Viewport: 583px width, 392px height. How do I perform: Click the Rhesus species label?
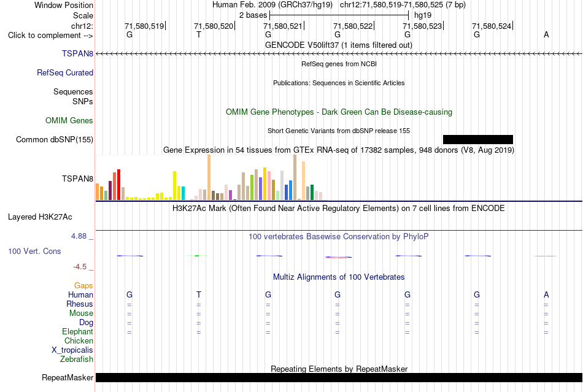(x=80, y=304)
